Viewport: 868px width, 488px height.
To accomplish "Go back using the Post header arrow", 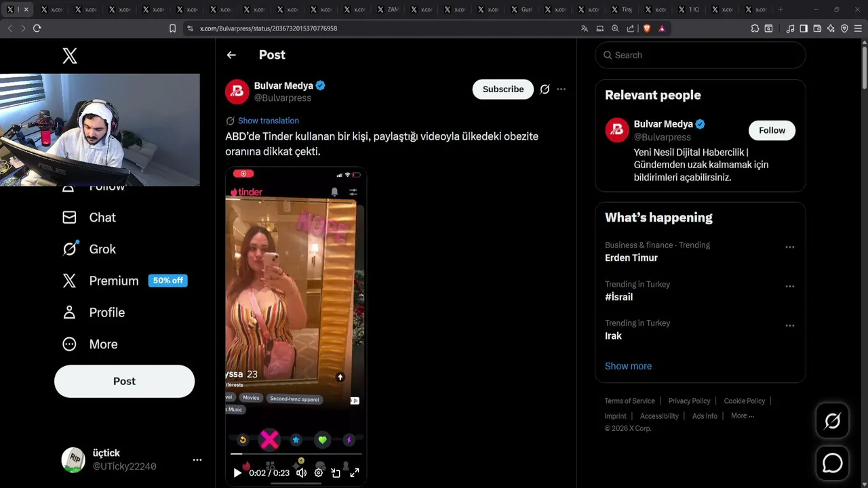I will 231,55.
